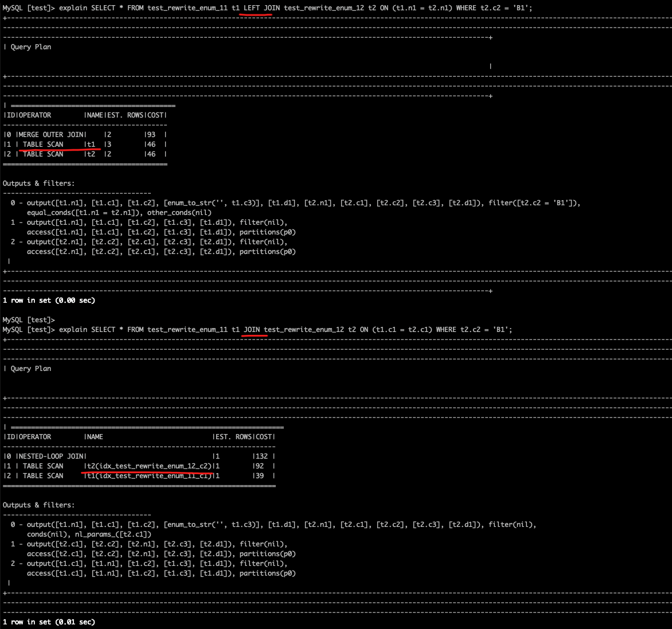The image size is (672, 629).
Task: Select MERGE OUTER JOIN operator row
Action: [x=85, y=135]
